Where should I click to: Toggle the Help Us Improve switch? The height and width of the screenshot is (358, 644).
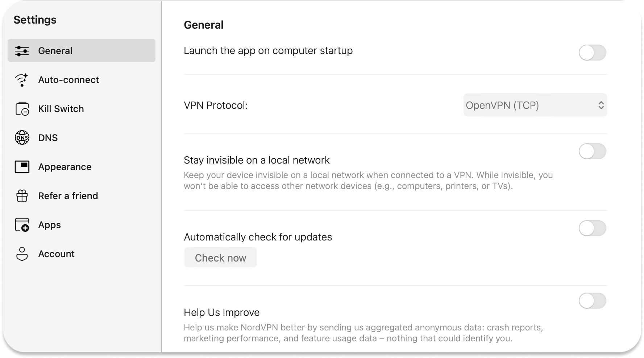pos(592,301)
